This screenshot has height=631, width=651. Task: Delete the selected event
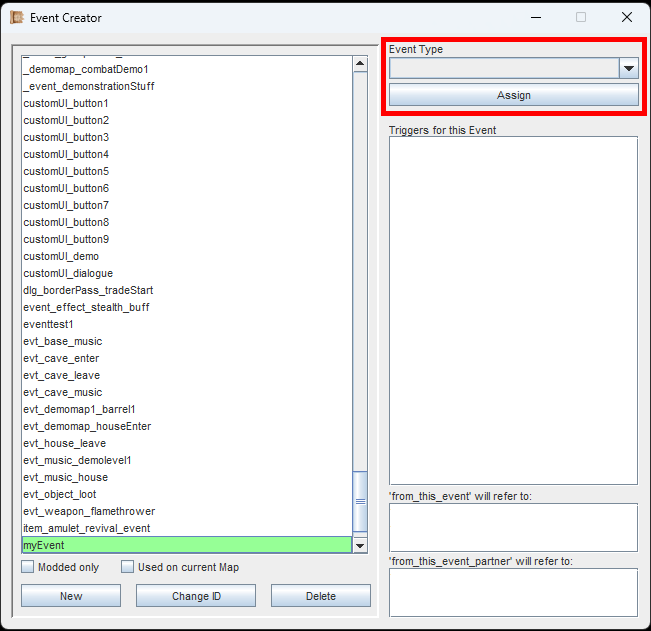pyautogui.click(x=320, y=595)
